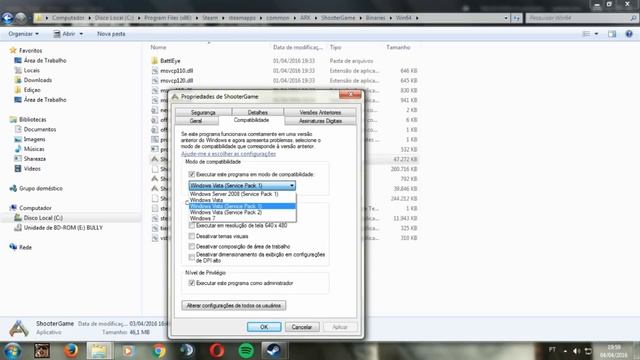
Task: Check Desativar temas visuais
Action: coord(191,236)
